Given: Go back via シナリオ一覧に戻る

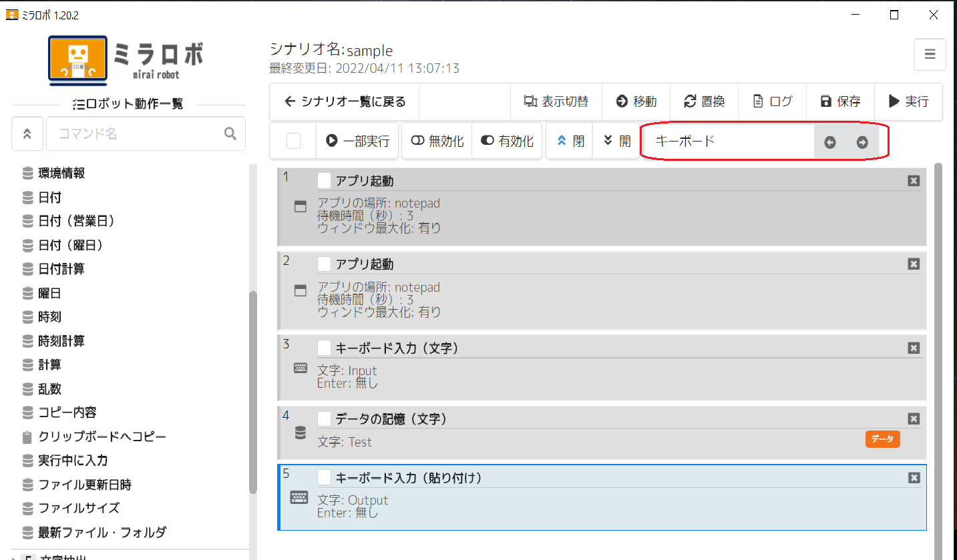Looking at the screenshot, I should 345,101.
